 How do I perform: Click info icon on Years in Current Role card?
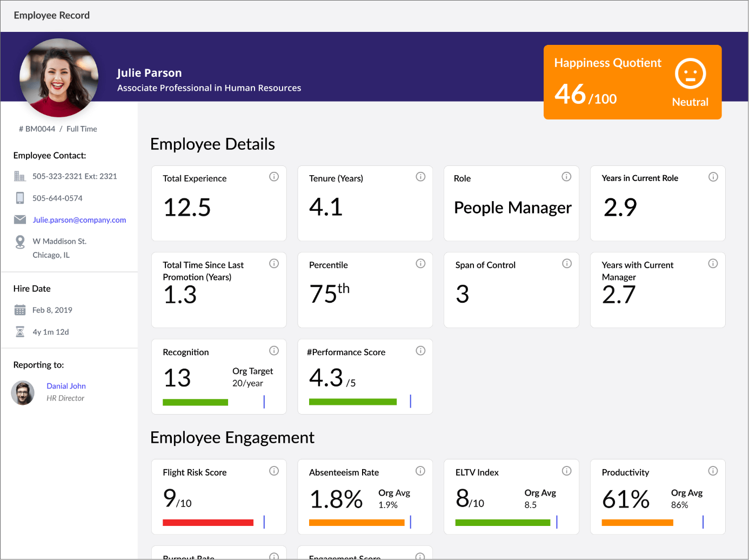click(713, 177)
